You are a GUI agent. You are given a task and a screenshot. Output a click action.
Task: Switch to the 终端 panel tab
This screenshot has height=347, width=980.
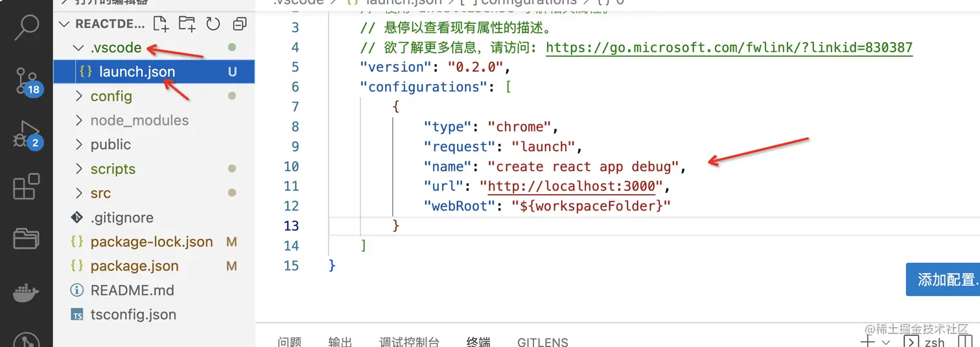[478, 342]
